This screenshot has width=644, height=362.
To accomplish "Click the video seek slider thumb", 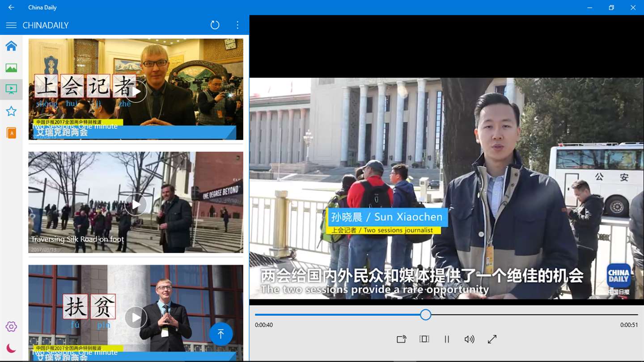I will pyautogui.click(x=425, y=315).
